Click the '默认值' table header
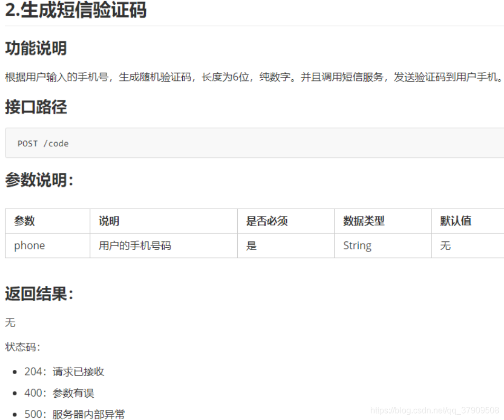 coord(468,221)
